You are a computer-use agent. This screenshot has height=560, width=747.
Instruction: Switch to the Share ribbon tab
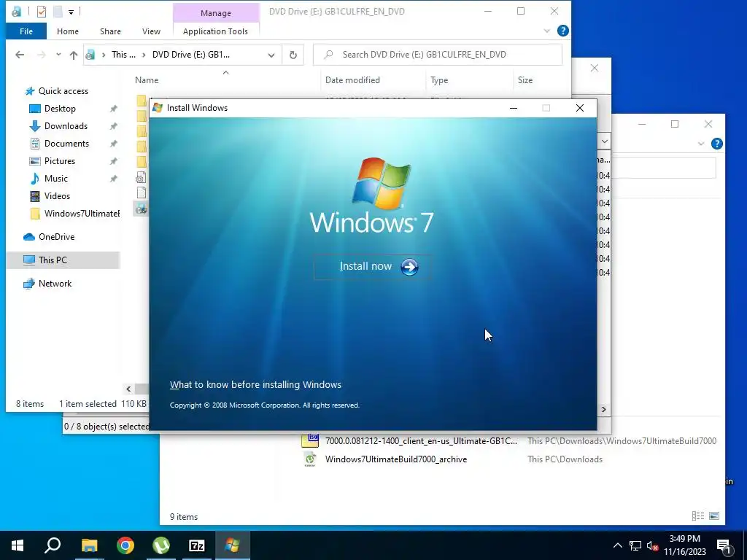click(x=110, y=31)
